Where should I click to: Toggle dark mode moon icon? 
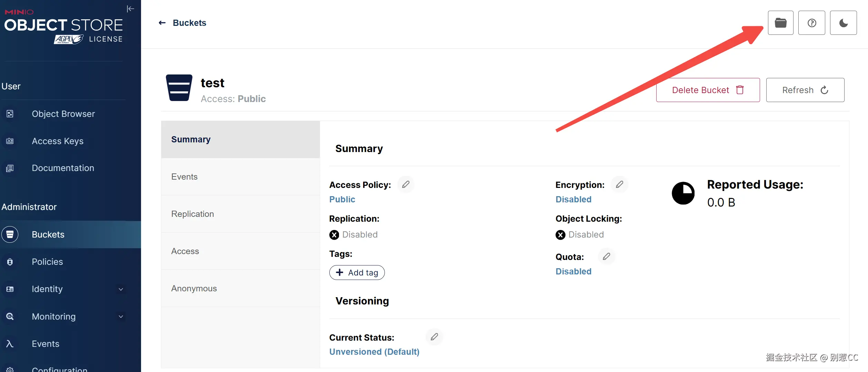coord(843,23)
